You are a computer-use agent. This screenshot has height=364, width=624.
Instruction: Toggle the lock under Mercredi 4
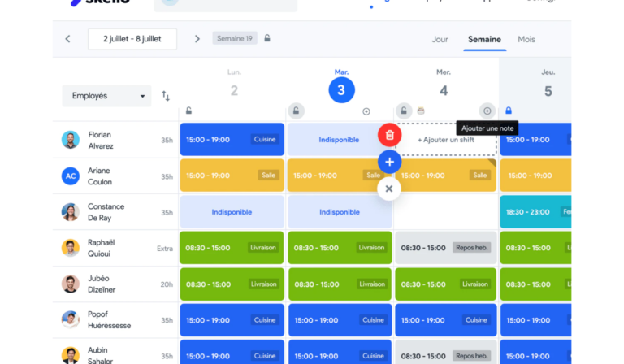[404, 110]
